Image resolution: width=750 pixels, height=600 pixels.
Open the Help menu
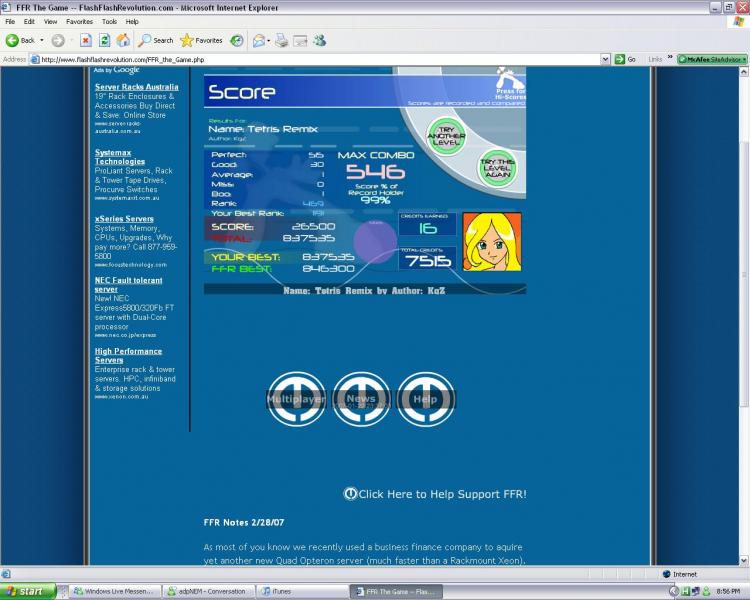tap(132, 22)
